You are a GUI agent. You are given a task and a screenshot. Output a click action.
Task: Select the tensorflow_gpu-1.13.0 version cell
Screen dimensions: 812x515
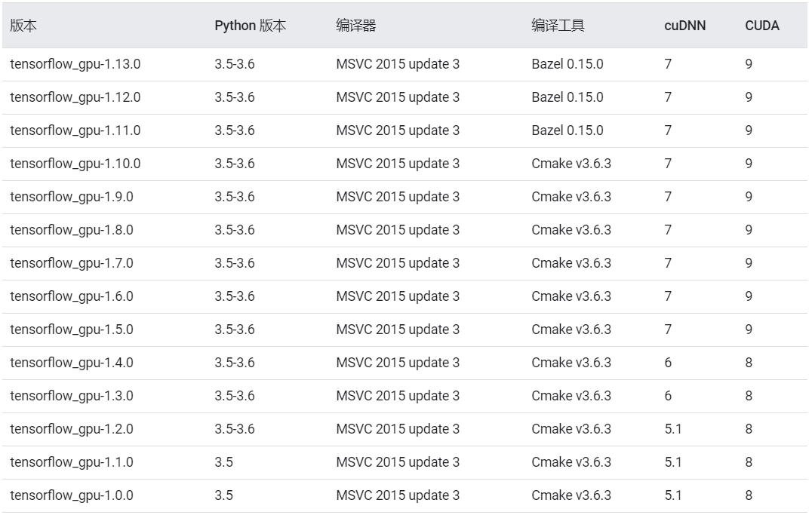pyautogui.click(x=75, y=64)
